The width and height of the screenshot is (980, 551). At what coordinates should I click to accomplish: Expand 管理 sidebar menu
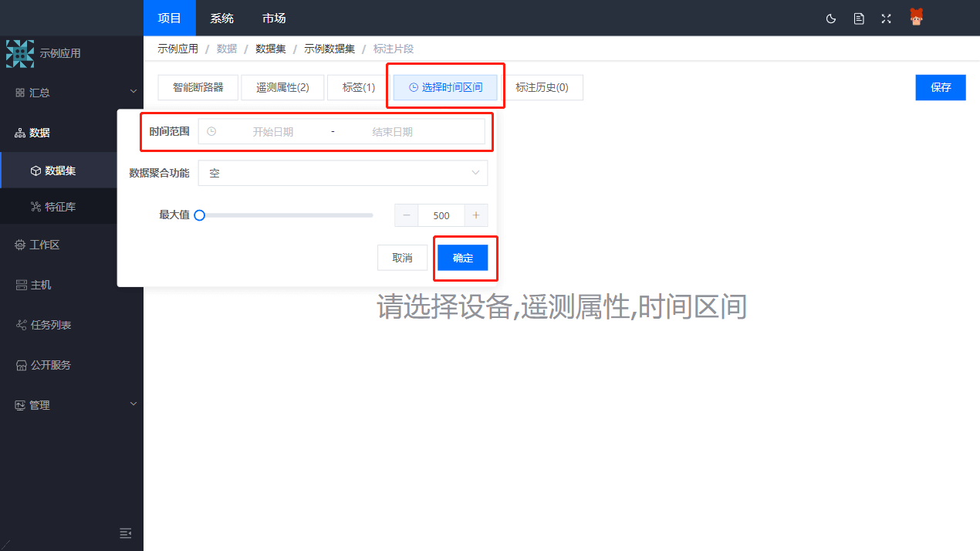pyautogui.click(x=72, y=405)
